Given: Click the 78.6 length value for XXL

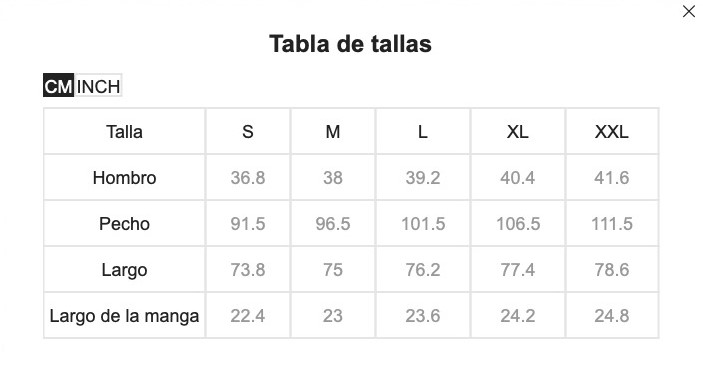Looking at the screenshot, I should (612, 270).
